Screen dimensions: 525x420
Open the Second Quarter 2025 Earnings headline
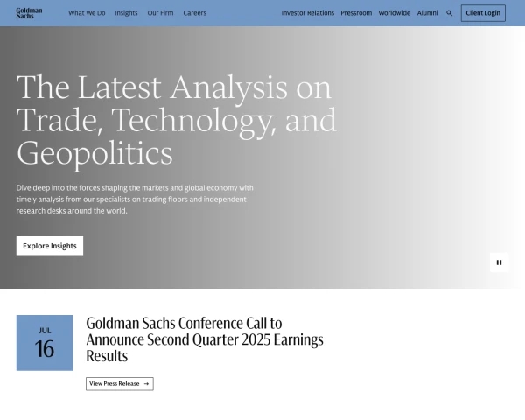pyautogui.click(x=205, y=339)
